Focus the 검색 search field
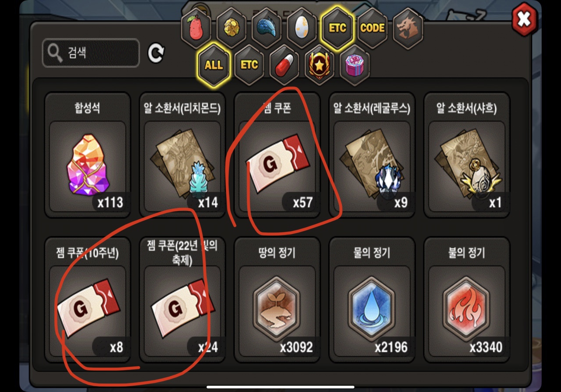The image size is (561, 392). tap(91, 53)
